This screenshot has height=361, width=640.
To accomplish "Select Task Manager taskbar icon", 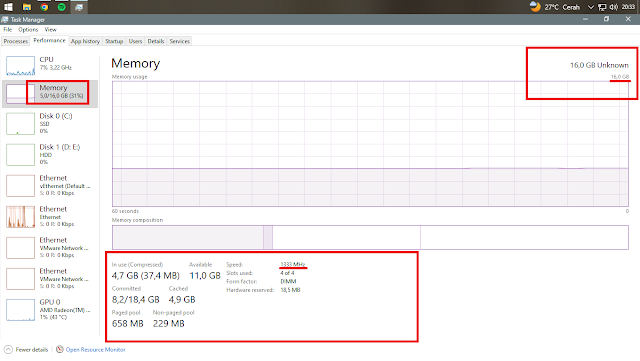I will pos(79,7).
